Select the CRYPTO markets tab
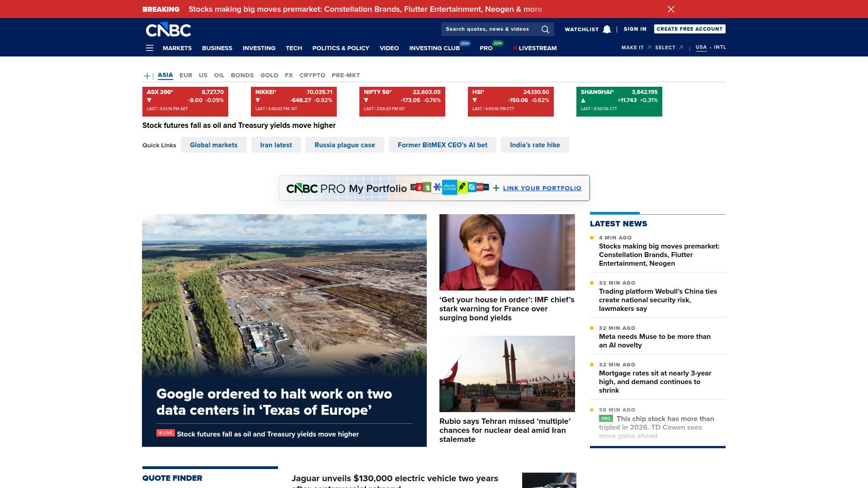 click(312, 75)
